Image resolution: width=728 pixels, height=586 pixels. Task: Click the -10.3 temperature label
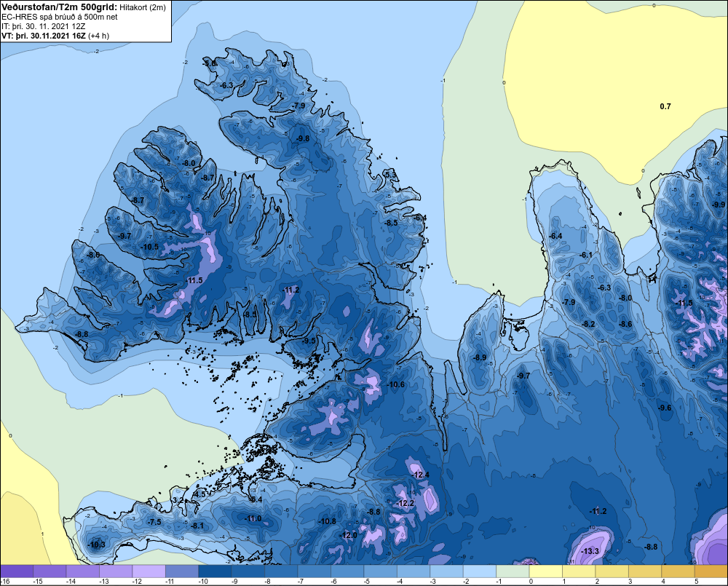[97, 545]
